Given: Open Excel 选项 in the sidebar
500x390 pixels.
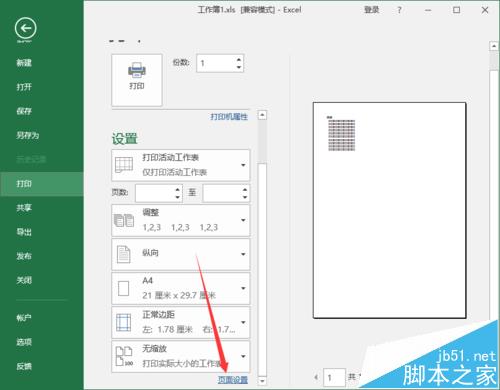Looking at the screenshot, I should (24, 342).
